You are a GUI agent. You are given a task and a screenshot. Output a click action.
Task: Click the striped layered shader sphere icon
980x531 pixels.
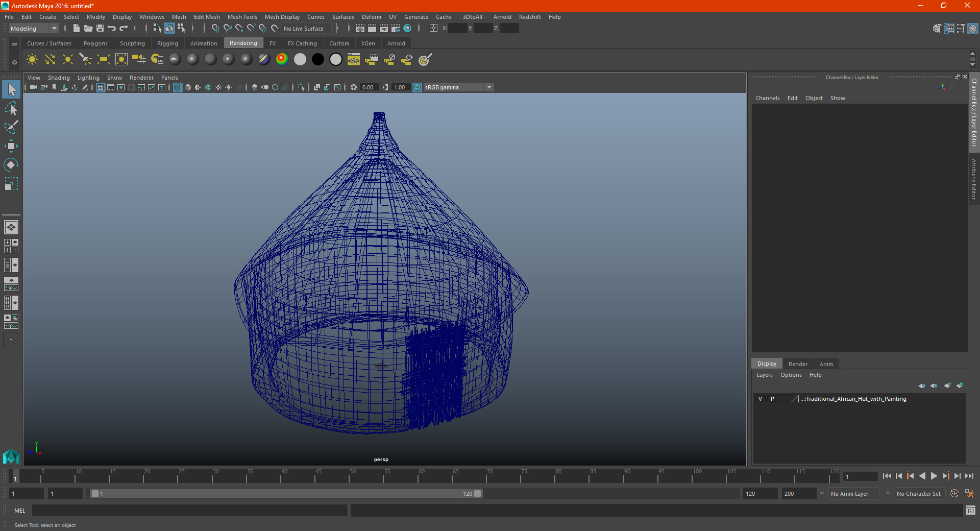coord(264,60)
